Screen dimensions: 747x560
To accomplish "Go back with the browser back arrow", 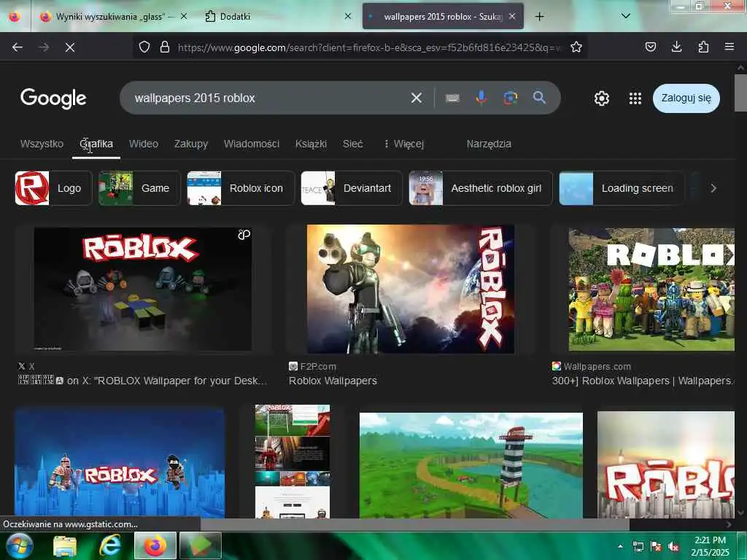I will (x=18, y=47).
